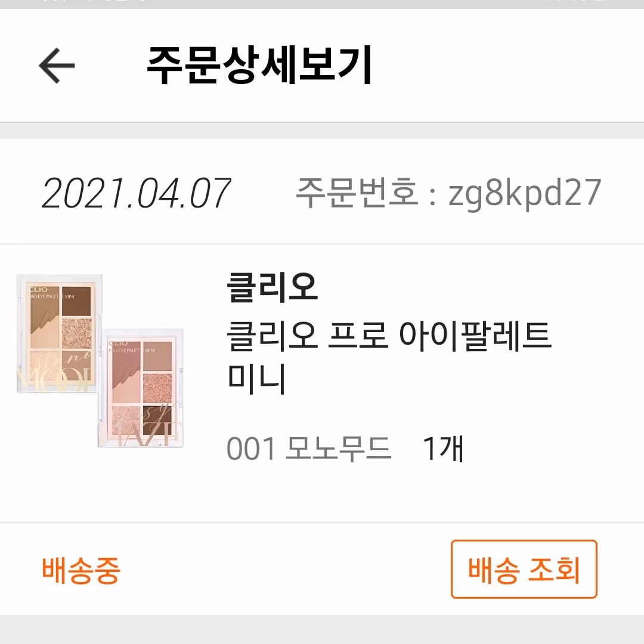
Task: Tap the order date 2021.04.07
Action: (x=137, y=193)
